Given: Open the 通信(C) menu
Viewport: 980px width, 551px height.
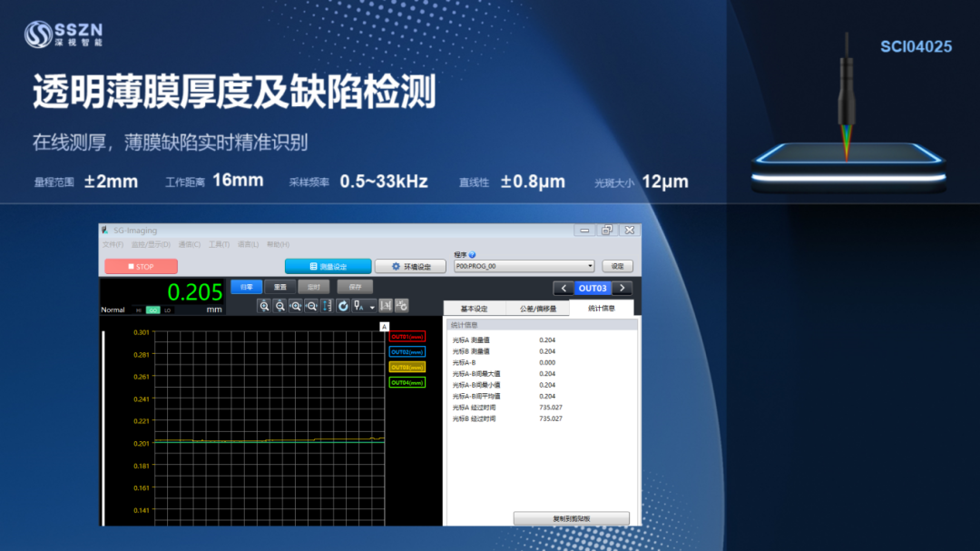Looking at the screenshot, I should 190,244.
